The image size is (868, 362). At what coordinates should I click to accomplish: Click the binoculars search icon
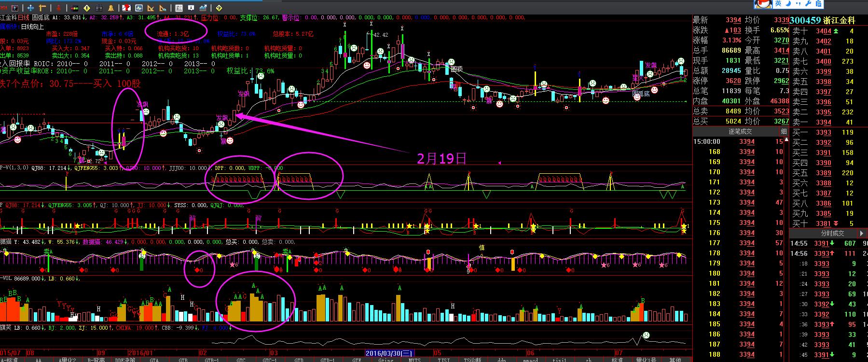tap(99, 8)
